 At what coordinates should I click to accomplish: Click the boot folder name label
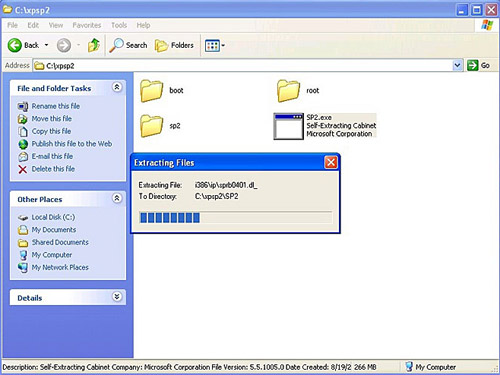[176, 91]
